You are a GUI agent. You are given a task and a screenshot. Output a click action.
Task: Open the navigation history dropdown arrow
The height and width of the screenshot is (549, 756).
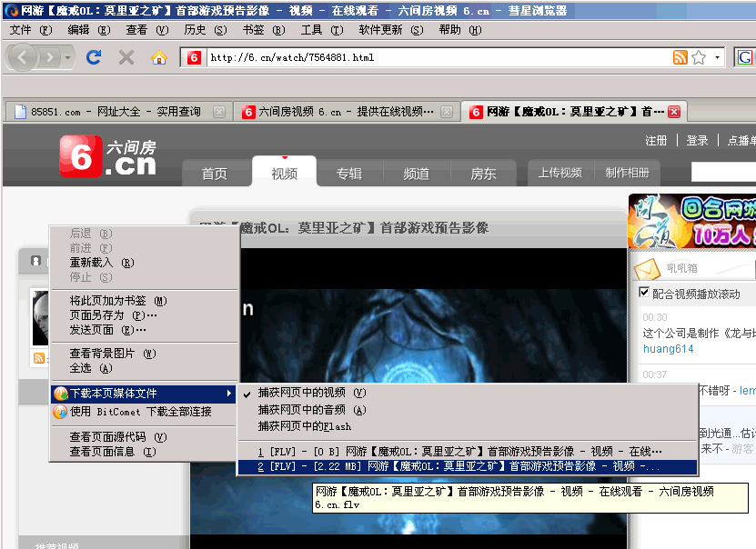pos(68,58)
